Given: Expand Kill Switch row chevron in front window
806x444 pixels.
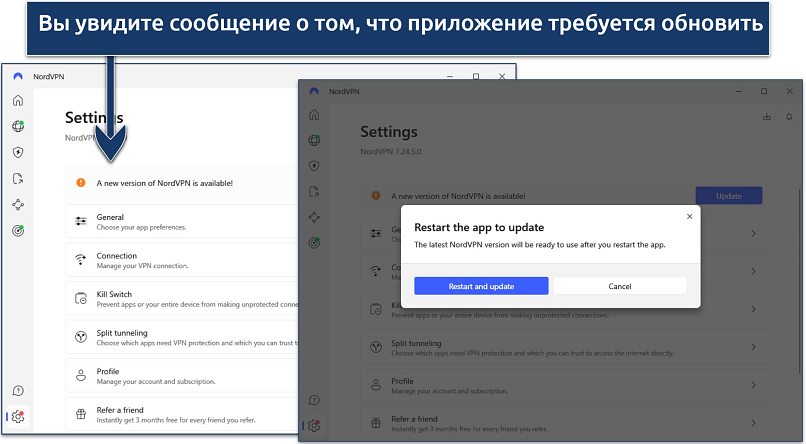Looking at the screenshot, I should 753,309.
